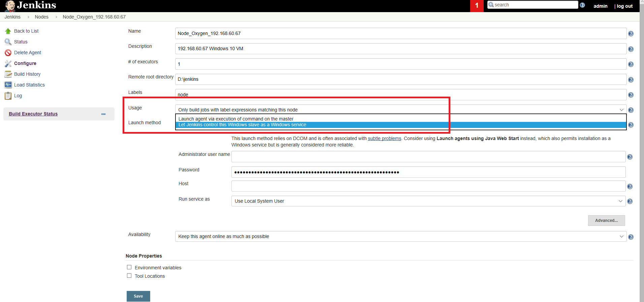Open the Node_Oxygen_192.168.60.67 breadcrumb
This screenshot has width=644, height=302.
(94, 17)
